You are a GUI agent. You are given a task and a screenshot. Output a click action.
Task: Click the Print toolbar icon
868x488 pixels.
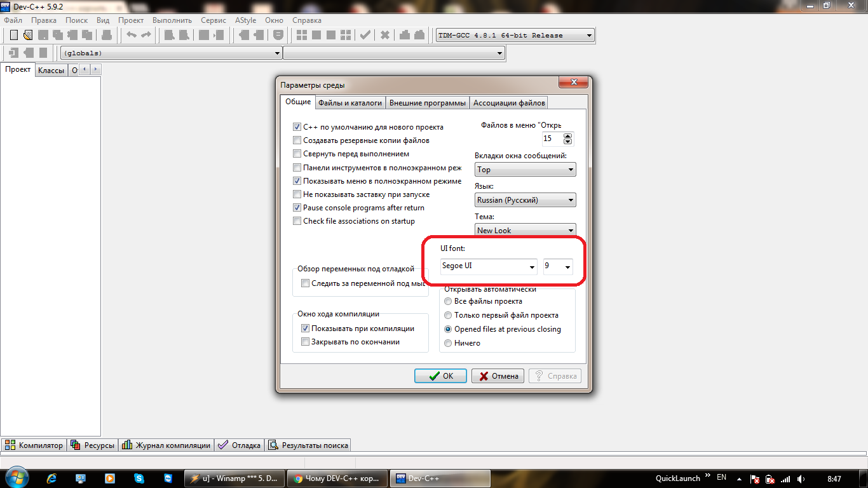(107, 35)
